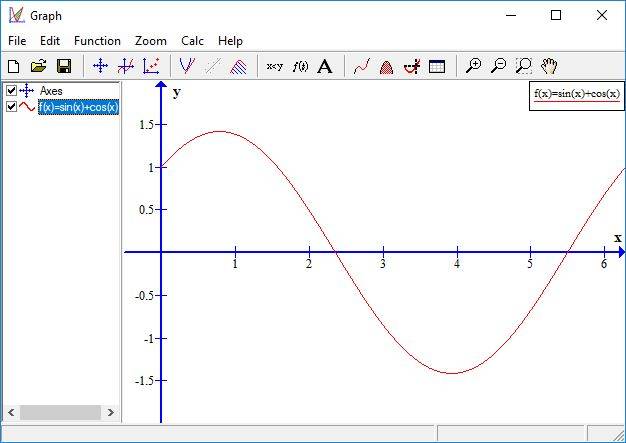
Task: Uncheck the f(x)=sin(x)+cos(x) checkbox
Action: (x=11, y=107)
